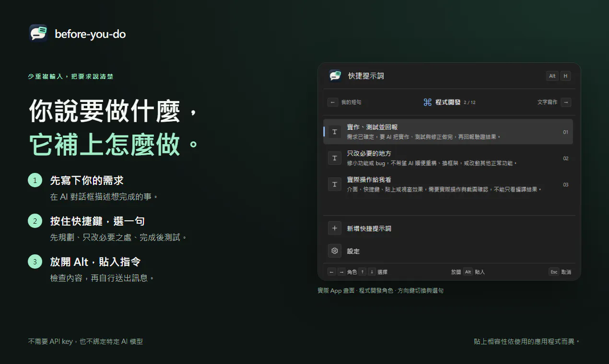609x364 pixels.
Task: Switch to the 文字寫作 role
Action: point(547,102)
